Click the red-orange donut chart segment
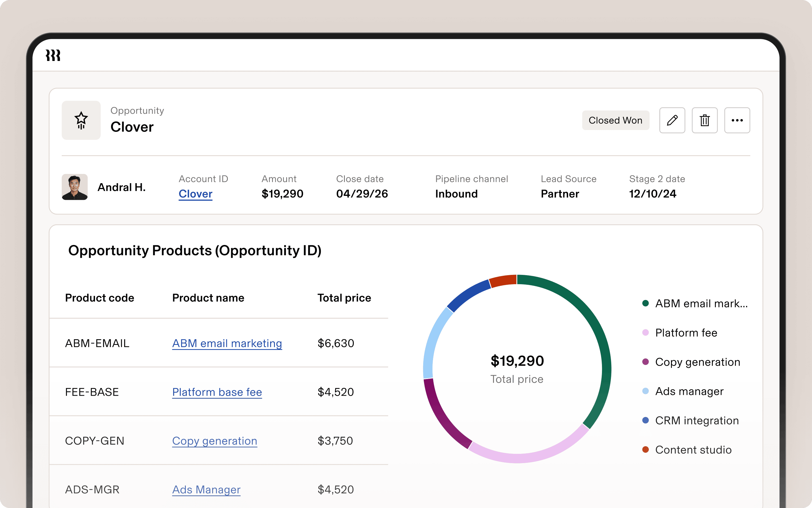Screen dimensions: 812x508 click(503, 281)
